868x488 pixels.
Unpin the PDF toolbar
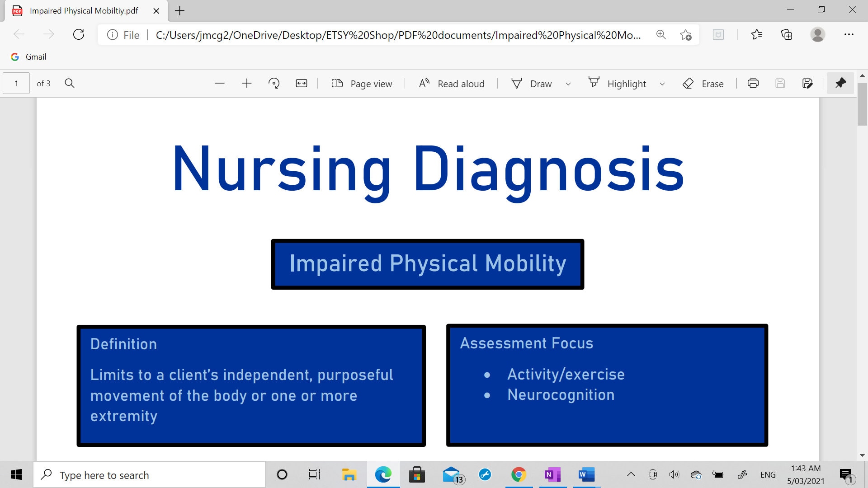tap(840, 83)
